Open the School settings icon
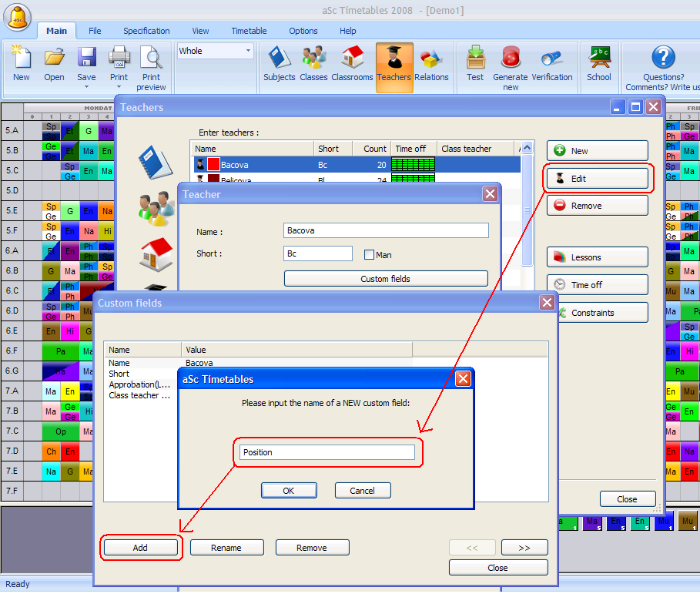This screenshot has height=594, width=700. pos(598,59)
